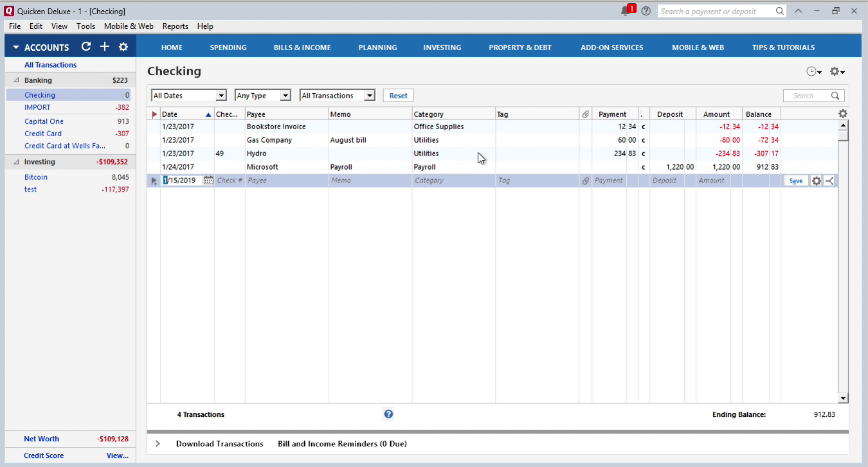This screenshot has width=868, height=467.
Task: Collapse the Banking section
Action: [16, 80]
